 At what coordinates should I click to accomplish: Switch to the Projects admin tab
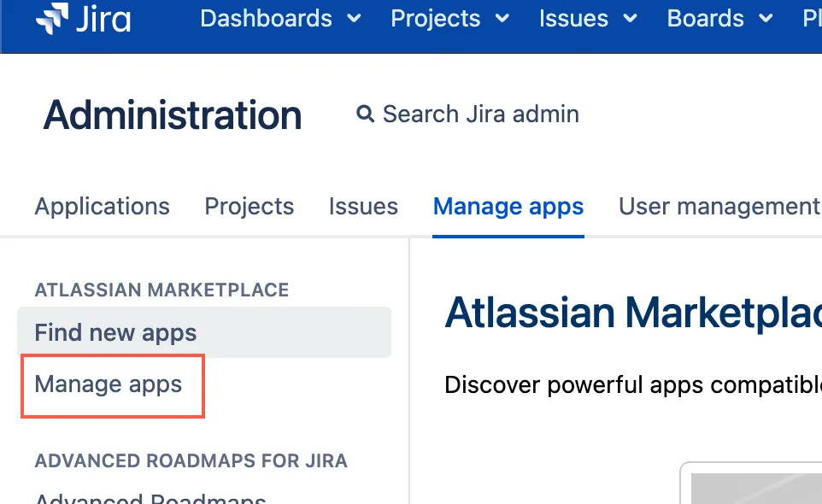pyautogui.click(x=249, y=207)
